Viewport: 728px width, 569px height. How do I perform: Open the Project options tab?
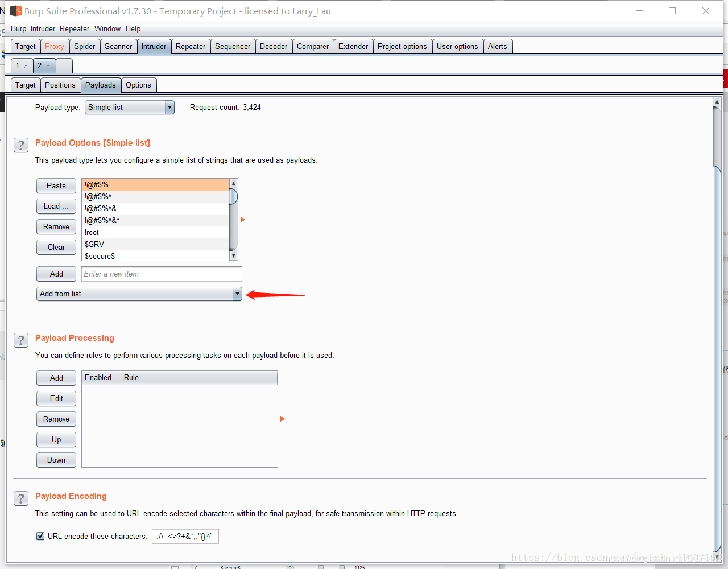pos(402,46)
